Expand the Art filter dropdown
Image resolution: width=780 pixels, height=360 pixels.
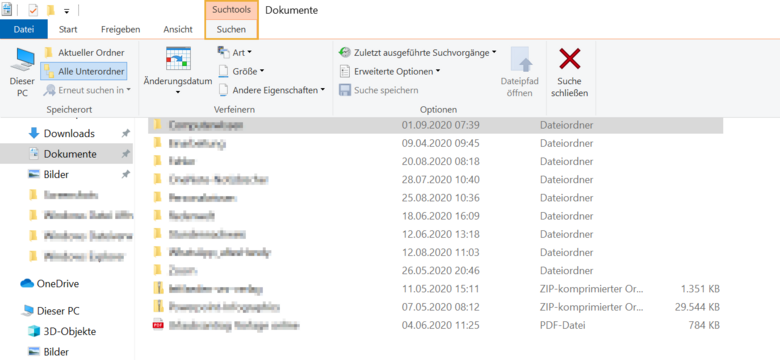click(x=235, y=52)
